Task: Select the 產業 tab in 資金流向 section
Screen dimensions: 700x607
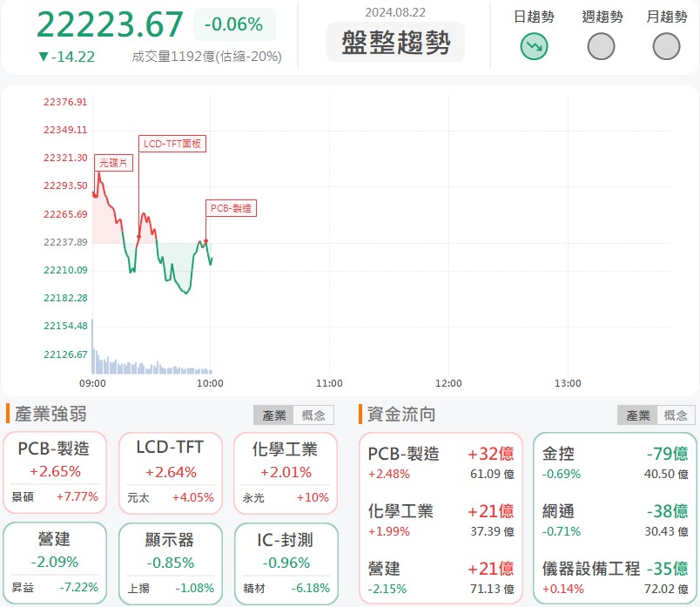Action: (x=637, y=415)
